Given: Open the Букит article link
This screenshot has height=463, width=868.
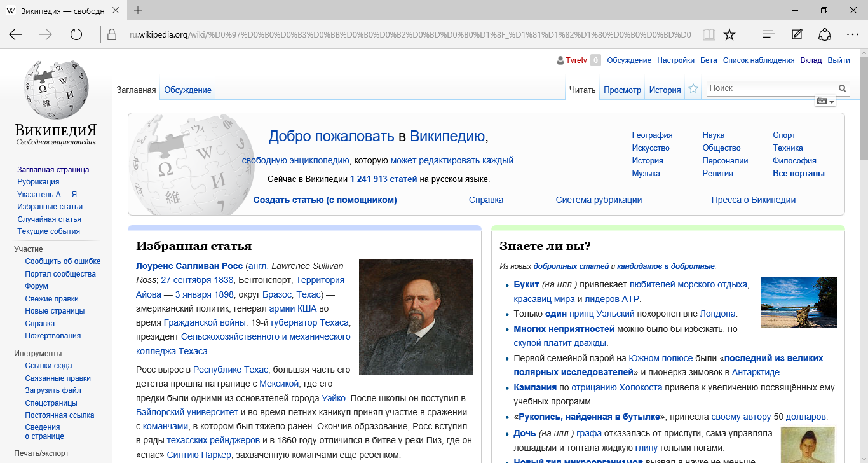Looking at the screenshot, I should tap(527, 284).
